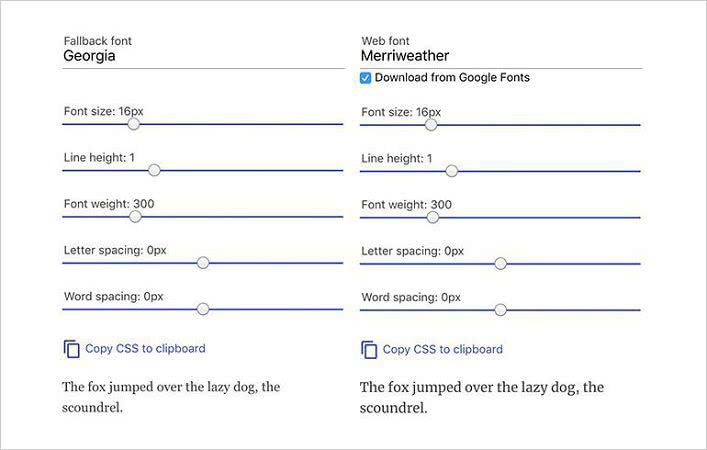Image resolution: width=707 pixels, height=450 pixels.
Task: Click the Download from Google Fonts label
Action: point(452,78)
